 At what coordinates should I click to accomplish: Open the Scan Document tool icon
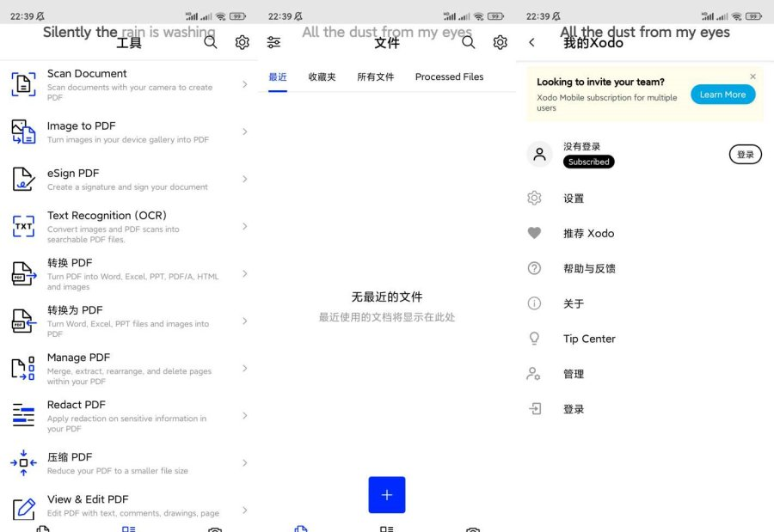click(23, 84)
